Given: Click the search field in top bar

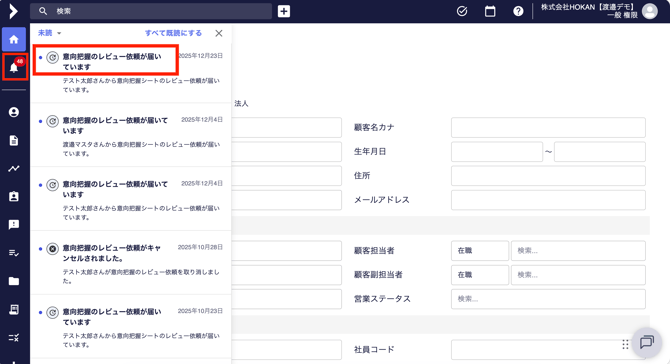Looking at the screenshot, I should [x=151, y=11].
